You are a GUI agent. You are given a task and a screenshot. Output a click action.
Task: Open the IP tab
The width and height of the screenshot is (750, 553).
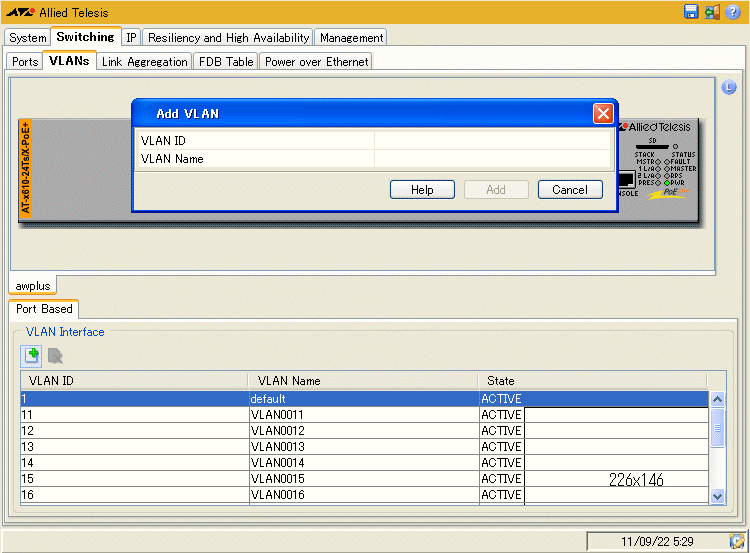(x=132, y=38)
